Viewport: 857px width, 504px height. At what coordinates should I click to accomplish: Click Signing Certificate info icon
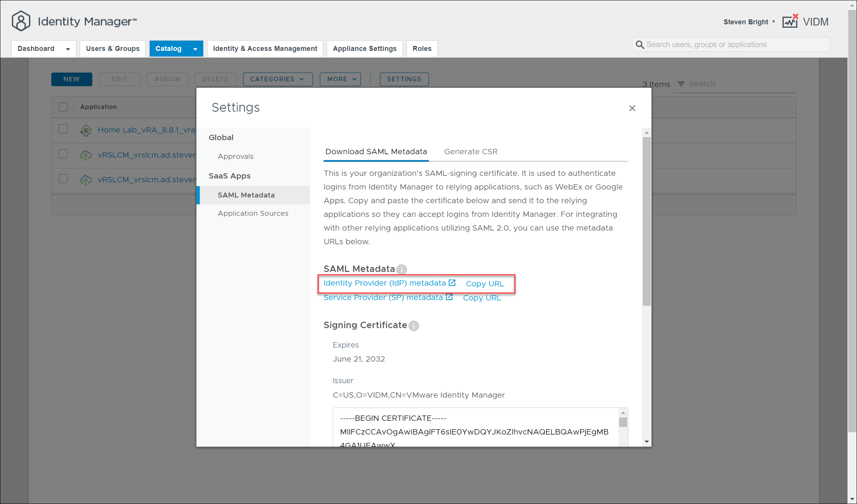(414, 326)
